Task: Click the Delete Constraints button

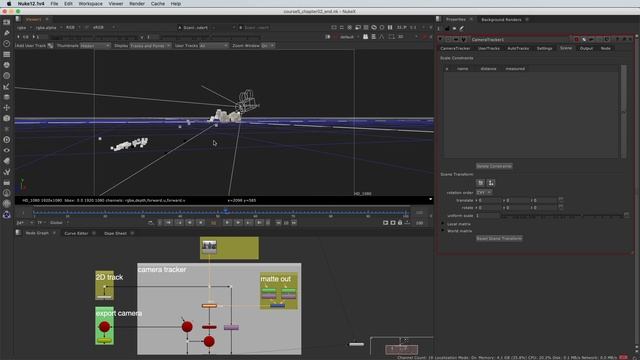Action: click(x=494, y=166)
